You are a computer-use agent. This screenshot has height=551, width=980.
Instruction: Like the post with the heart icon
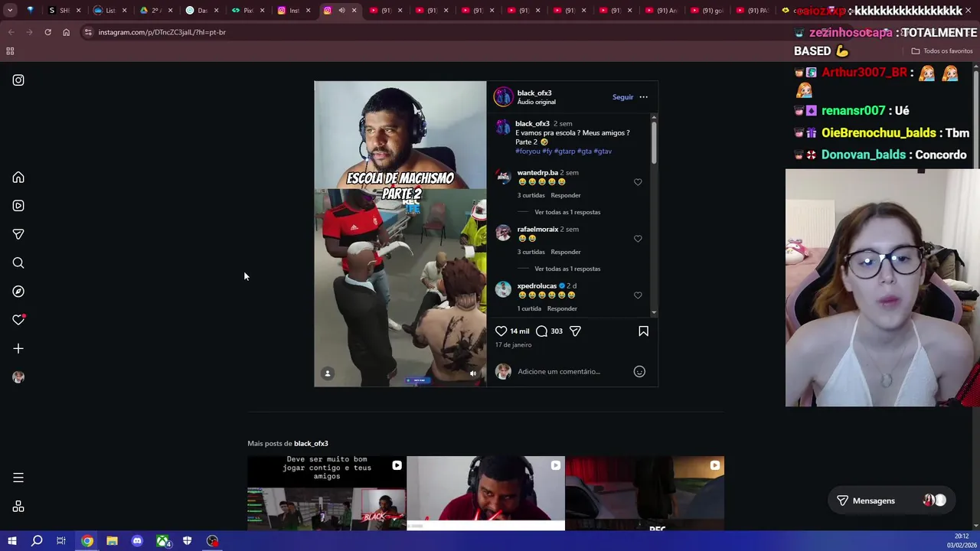501,331
